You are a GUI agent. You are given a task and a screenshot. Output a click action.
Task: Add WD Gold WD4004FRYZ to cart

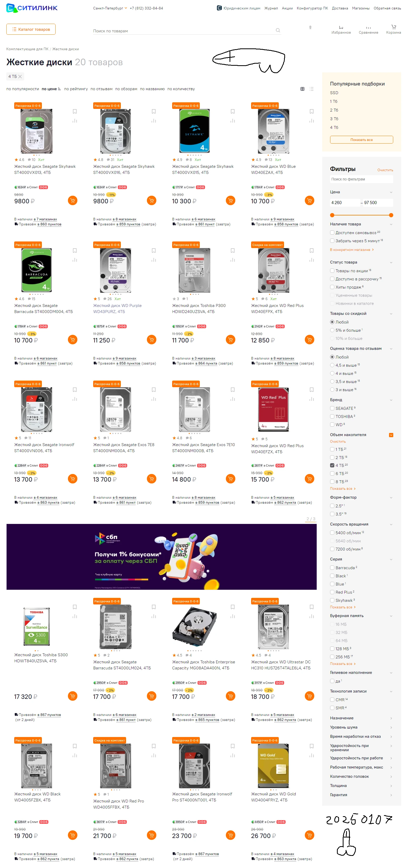pyautogui.click(x=310, y=835)
